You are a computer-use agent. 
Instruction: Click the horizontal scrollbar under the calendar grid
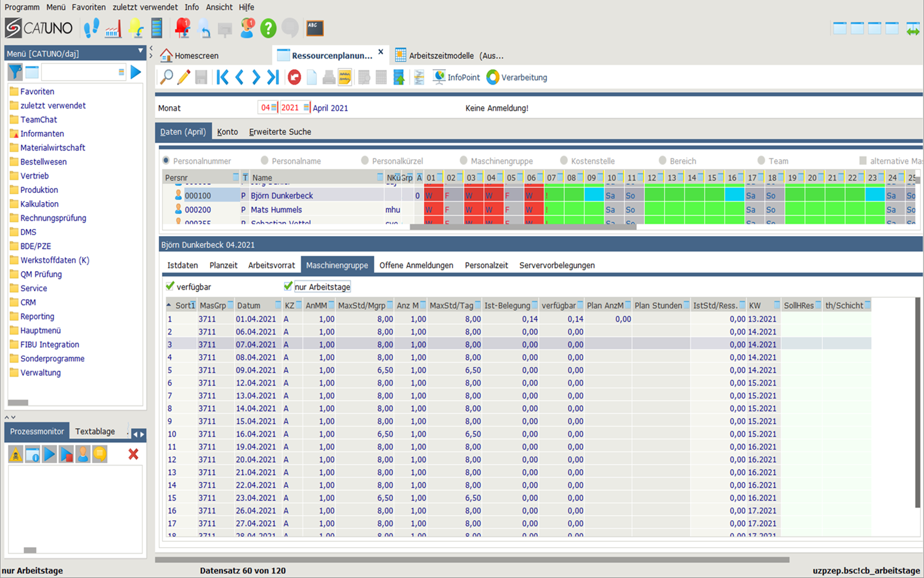coord(522,226)
